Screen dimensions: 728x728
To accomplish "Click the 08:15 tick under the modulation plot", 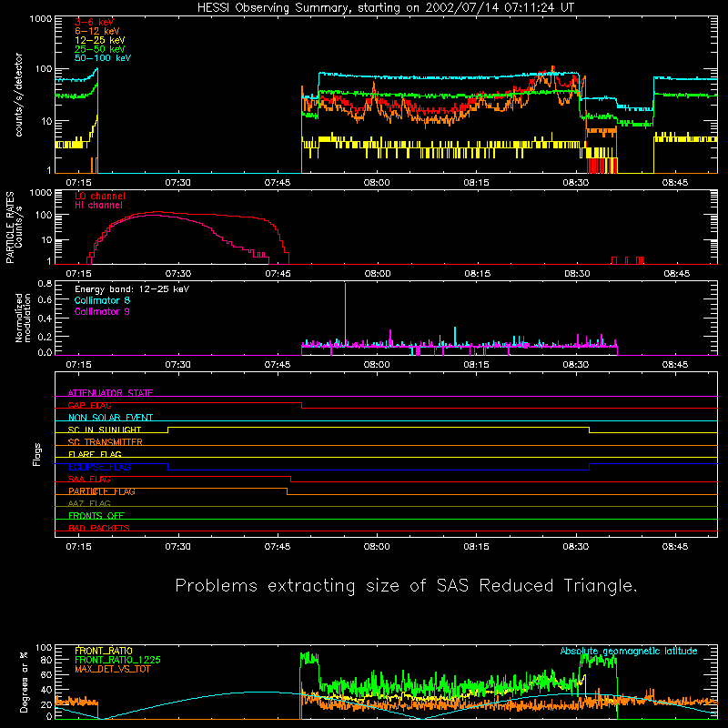I will (x=476, y=365).
